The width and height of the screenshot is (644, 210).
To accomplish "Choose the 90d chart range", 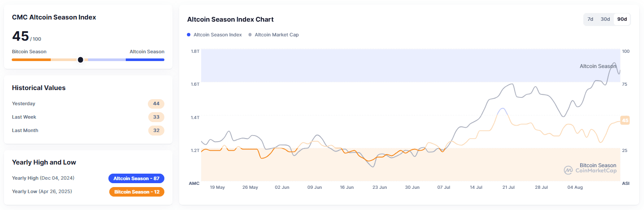I will pyautogui.click(x=622, y=19).
